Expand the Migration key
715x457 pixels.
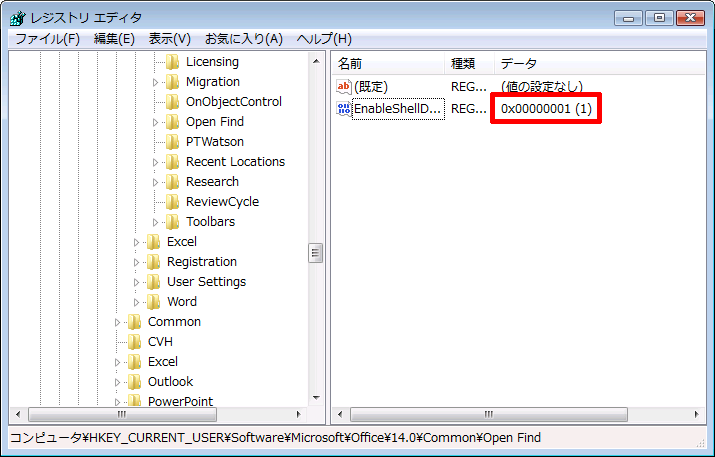(155, 83)
